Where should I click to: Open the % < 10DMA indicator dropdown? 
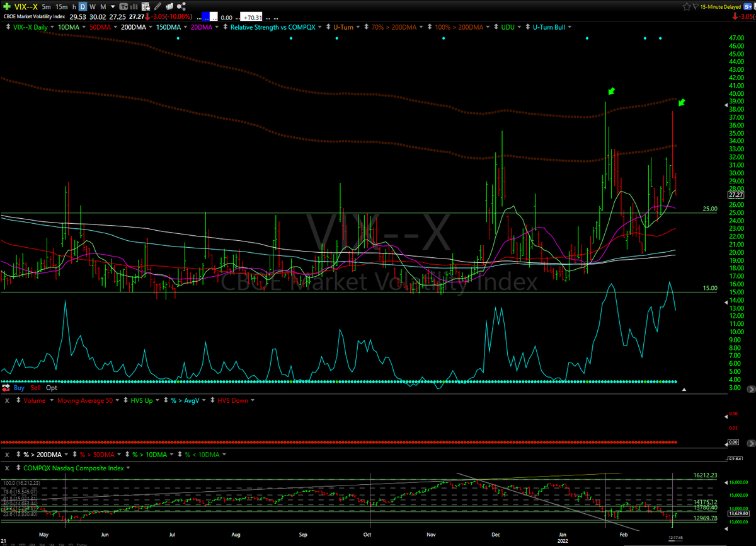point(224,455)
